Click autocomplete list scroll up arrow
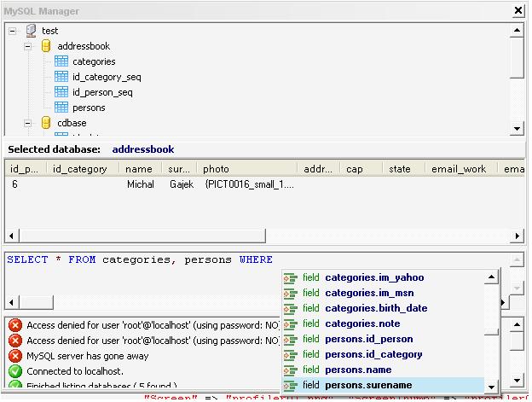 [491, 277]
